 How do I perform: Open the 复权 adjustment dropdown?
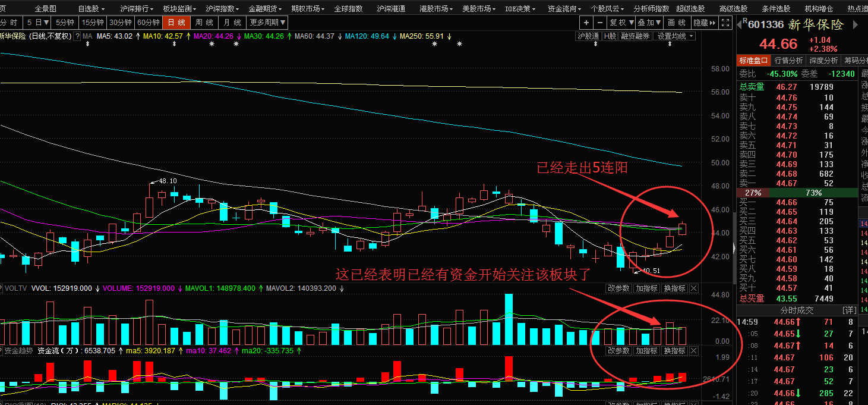[620, 23]
